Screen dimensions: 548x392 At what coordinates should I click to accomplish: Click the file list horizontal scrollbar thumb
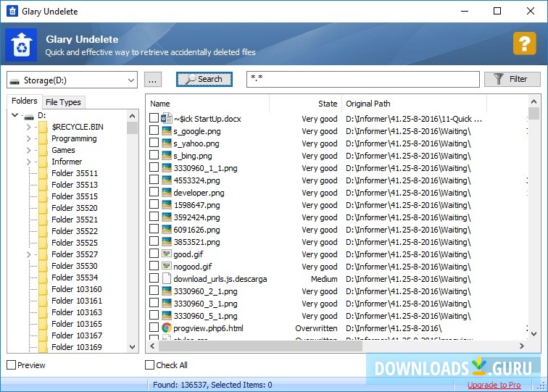[260, 346]
